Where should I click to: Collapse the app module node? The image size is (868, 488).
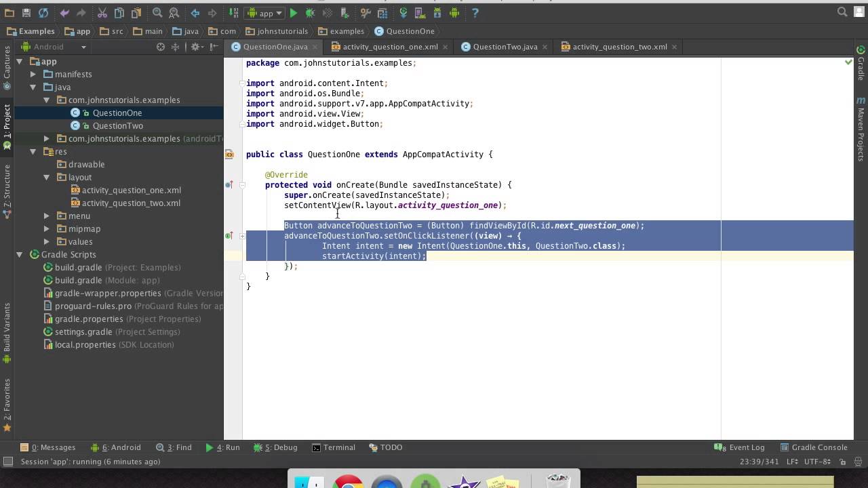[20, 61]
